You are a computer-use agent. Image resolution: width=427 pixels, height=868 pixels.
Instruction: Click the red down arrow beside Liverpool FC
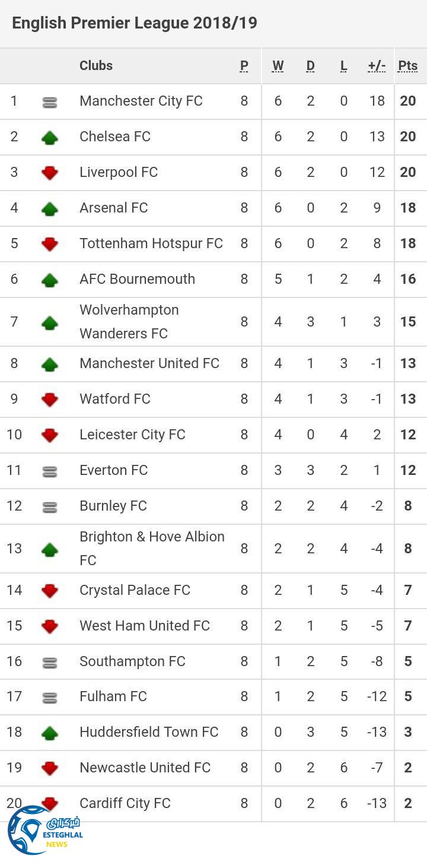(x=50, y=173)
